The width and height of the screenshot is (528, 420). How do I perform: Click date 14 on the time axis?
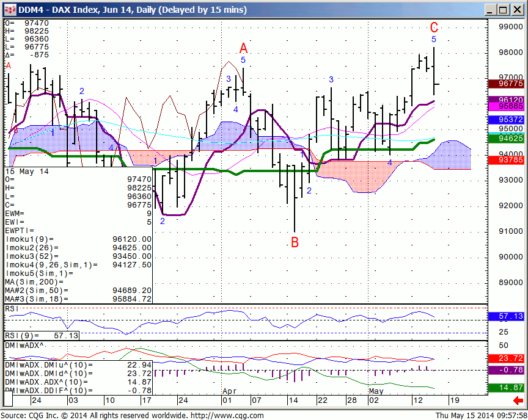coord(293,400)
